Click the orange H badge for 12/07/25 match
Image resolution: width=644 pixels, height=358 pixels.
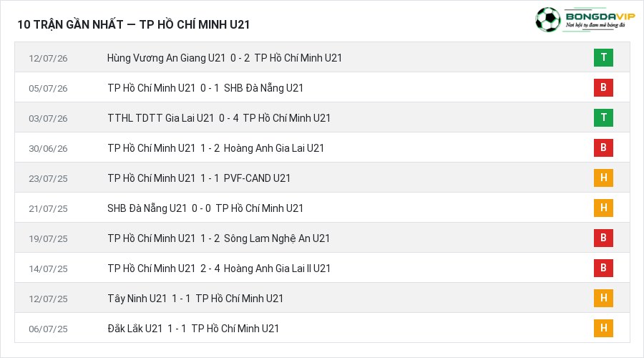pyautogui.click(x=603, y=298)
